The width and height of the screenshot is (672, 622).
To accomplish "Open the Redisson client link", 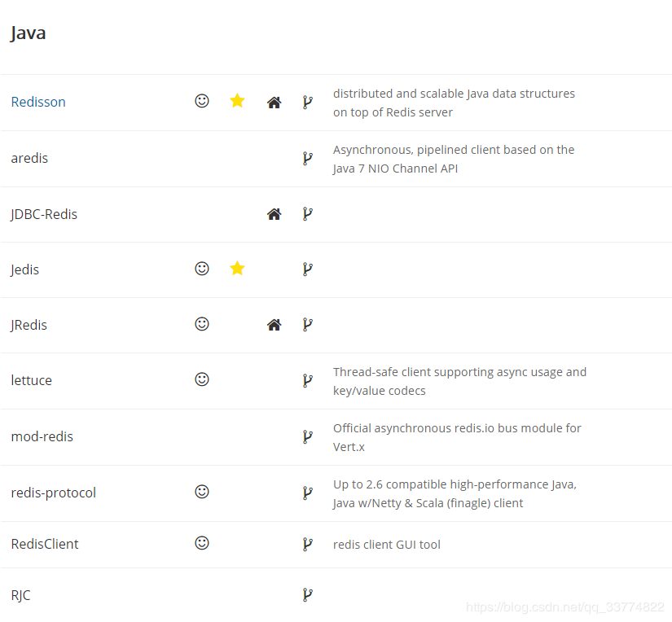I will pyautogui.click(x=38, y=102).
